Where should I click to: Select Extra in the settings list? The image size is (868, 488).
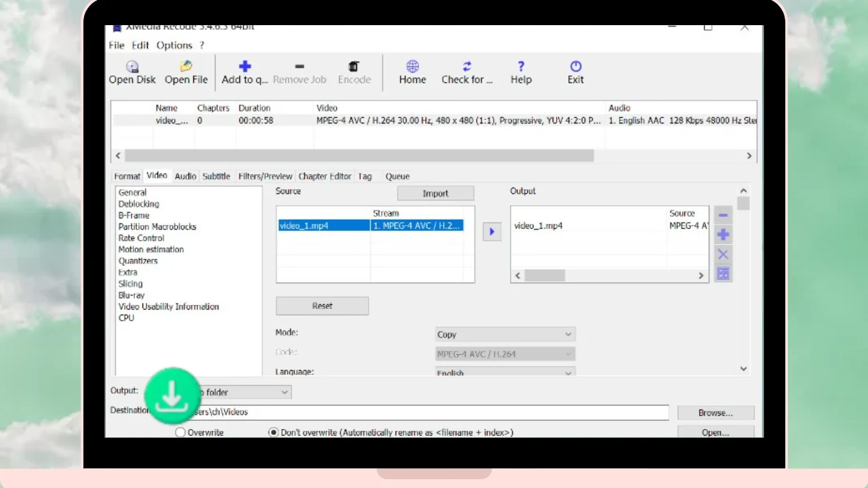click(x=127, y=272)
